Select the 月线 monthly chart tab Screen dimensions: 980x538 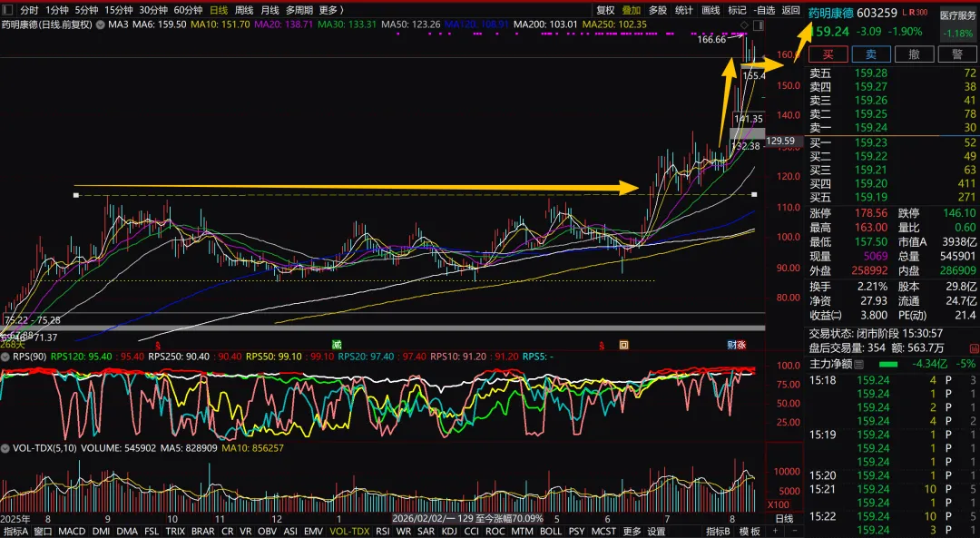(x=269, y=10)
